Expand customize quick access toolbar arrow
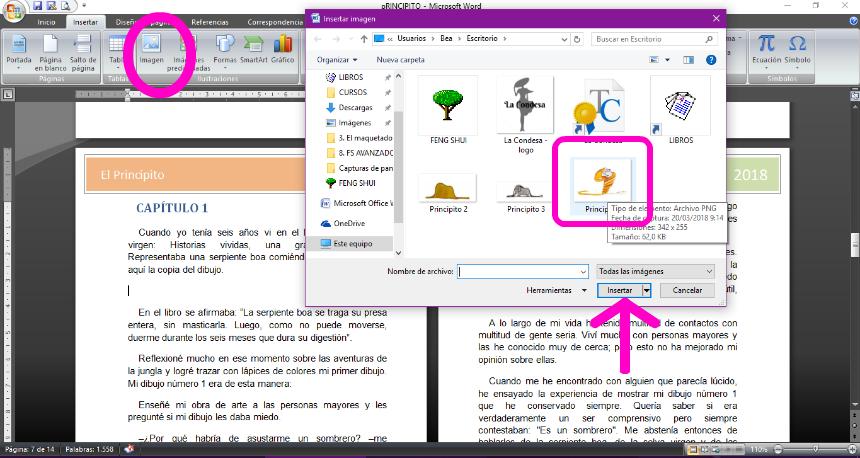Viewport: 860px width, 458px height. [x=84, y=6]
